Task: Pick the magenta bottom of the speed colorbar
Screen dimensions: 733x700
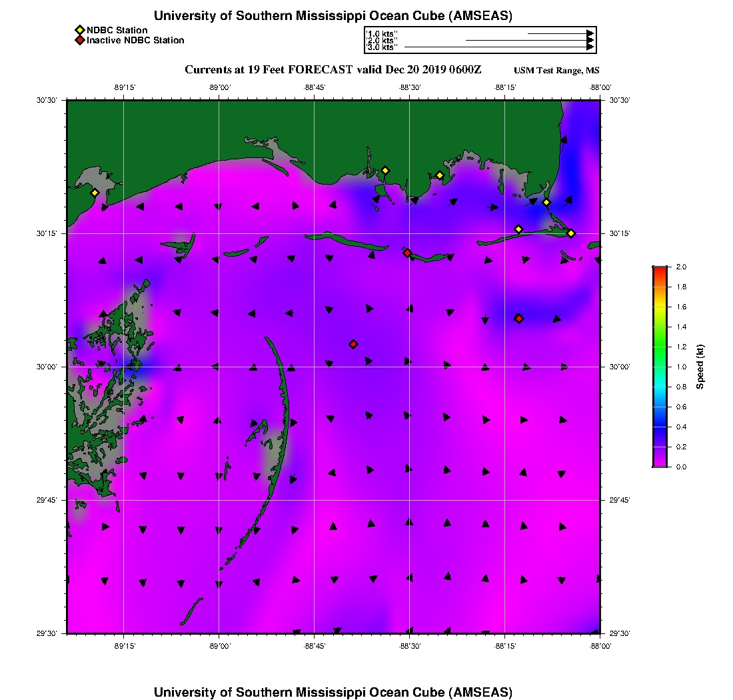Action: coord(660,463)
